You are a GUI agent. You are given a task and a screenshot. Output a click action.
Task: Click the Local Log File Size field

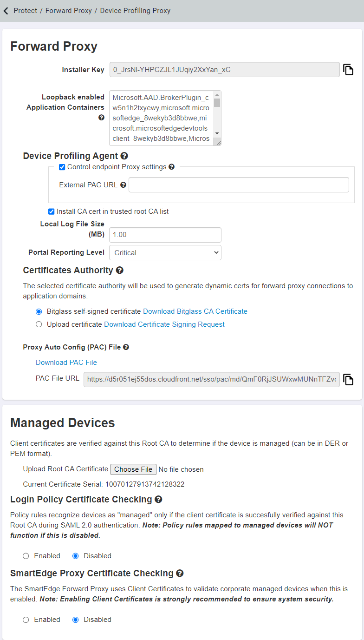click(165, 235)
